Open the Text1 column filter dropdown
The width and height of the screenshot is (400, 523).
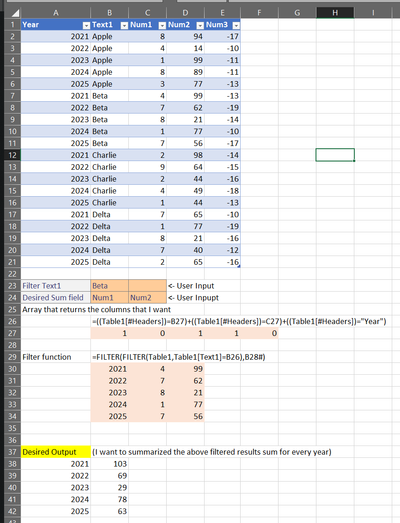point(124,25)
